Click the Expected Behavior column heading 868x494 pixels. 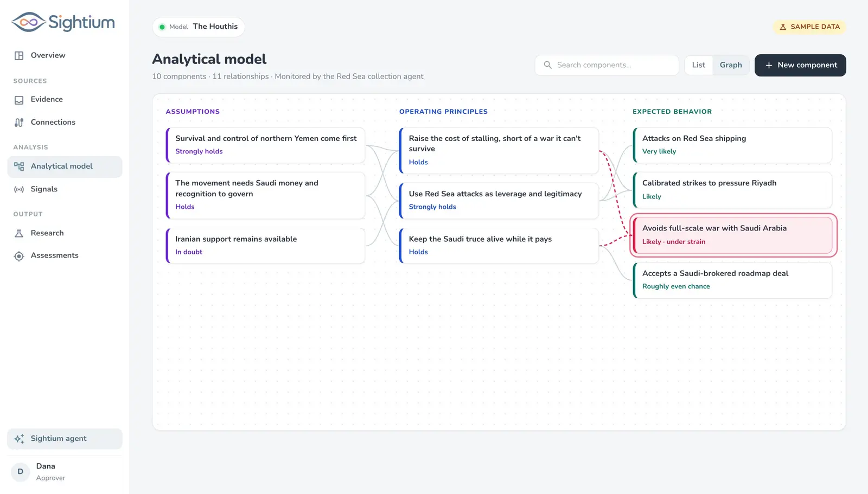(x=672, y=112)
